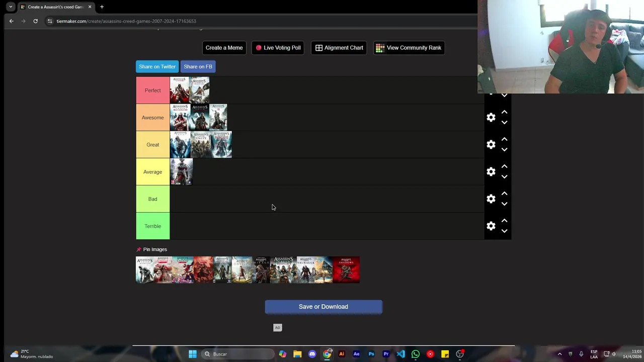Pick Origins pyramid cover from unranked images
Image resolution: width=644 pixels, height=362 pixels.
click(324, 270)
